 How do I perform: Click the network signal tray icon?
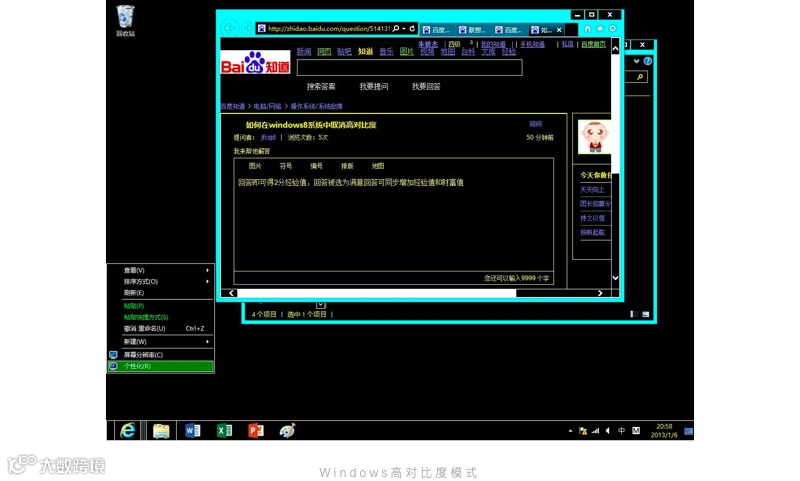595,431
